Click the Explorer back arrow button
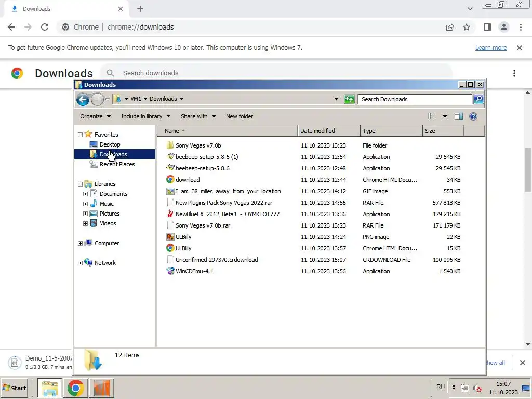 pyautogui.click(x=83, y=99)
